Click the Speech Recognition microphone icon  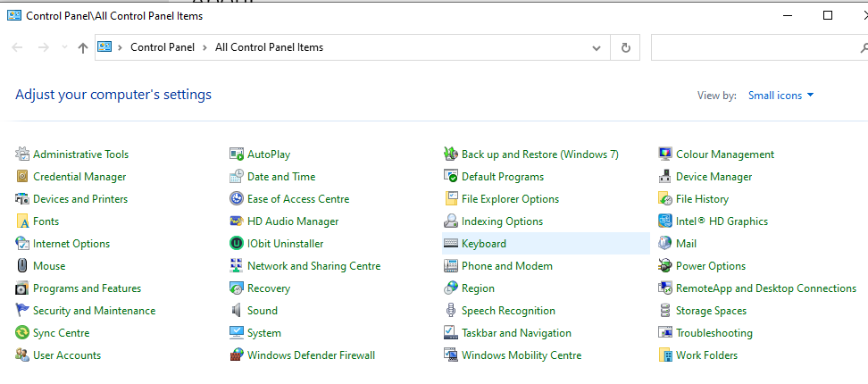point(451,311)
